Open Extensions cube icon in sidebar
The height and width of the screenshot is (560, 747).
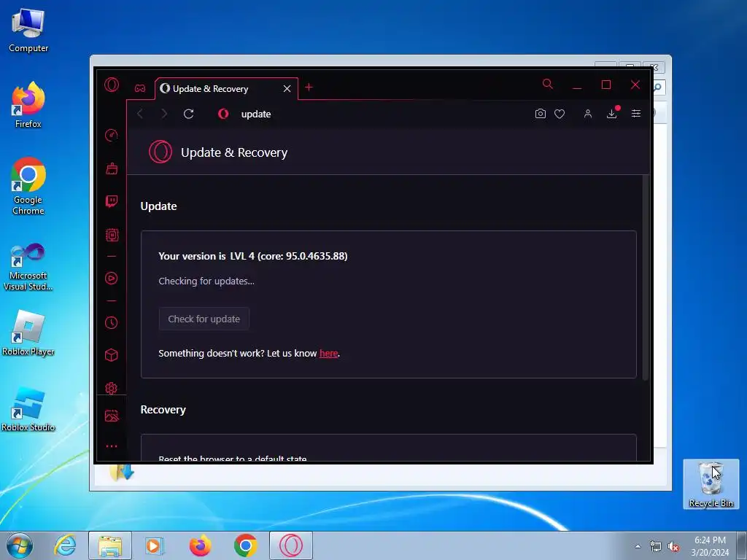point(112,355)
